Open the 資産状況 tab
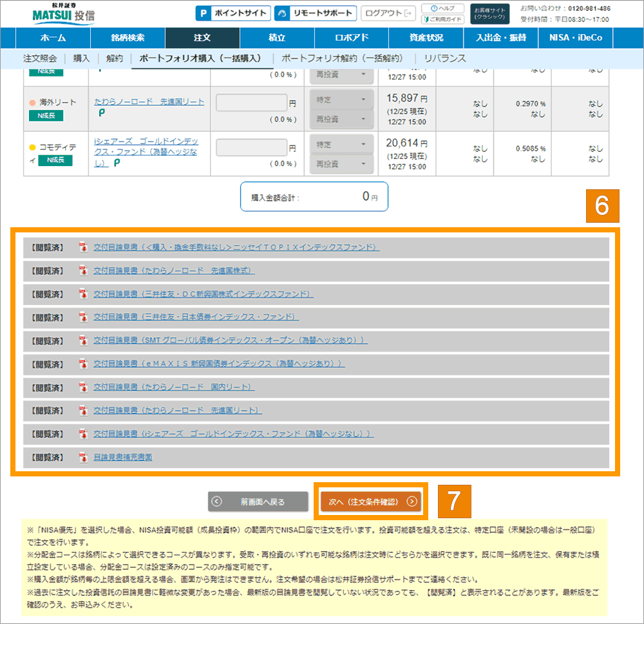The height and width of the screenshot is (647, 644). [x=426, y=38]
